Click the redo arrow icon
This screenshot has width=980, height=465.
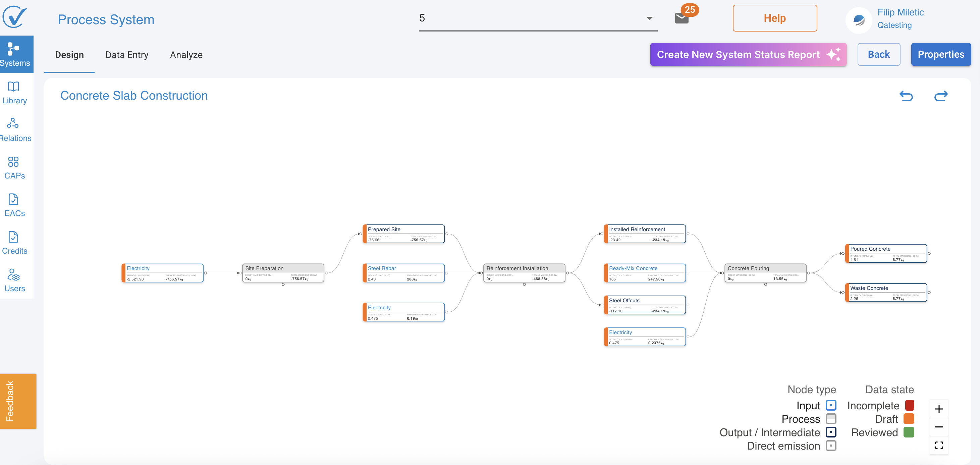pos(940,96)
